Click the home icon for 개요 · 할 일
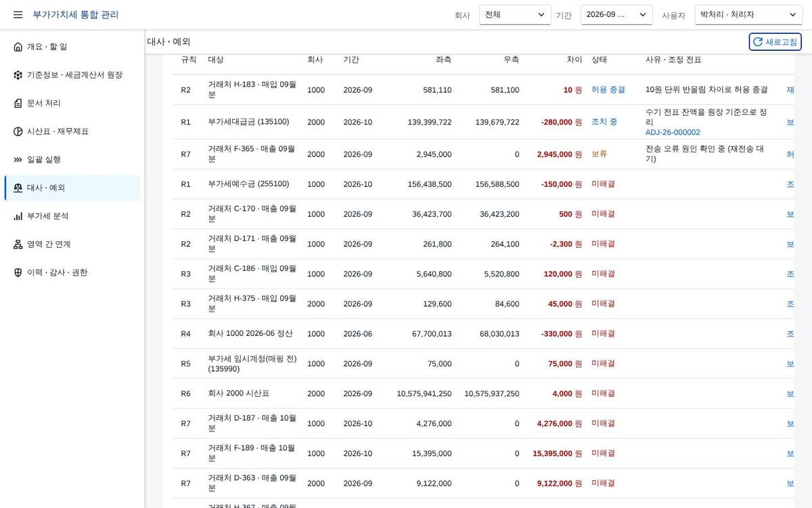Viewport: 812px width, 508px height. [x=18, y=47]
